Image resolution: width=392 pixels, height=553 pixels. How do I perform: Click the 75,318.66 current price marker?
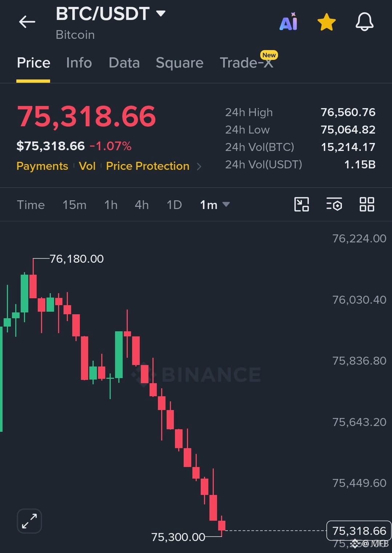point(359,531)
